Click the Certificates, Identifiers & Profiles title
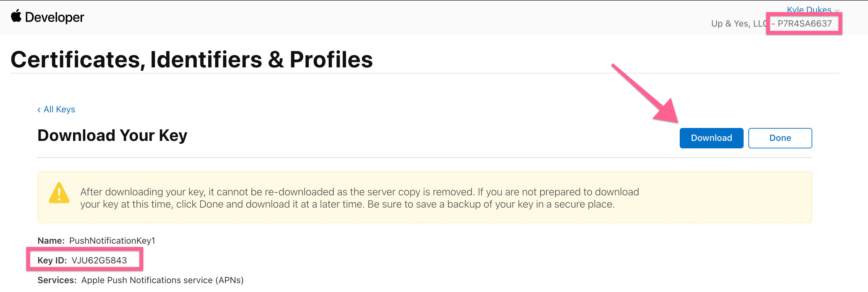The width and height of the screenshot is (868, 292). pos(191,60)
